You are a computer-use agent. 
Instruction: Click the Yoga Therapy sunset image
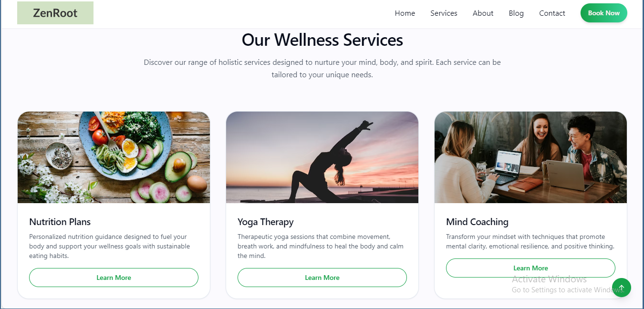pos(322,157)
